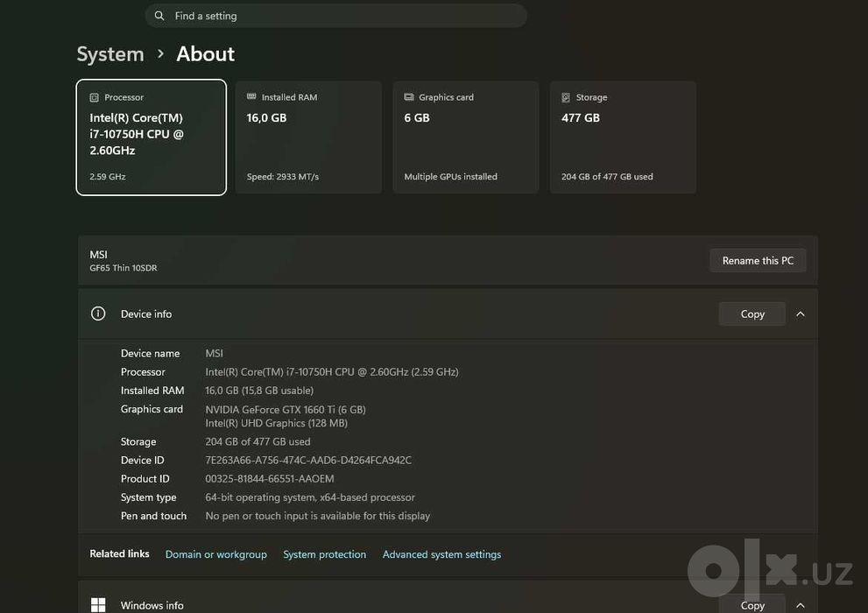The width and height of the screenshot is (868, 613).
Task: Click the search magnifier icon
Action: (159, 16)
